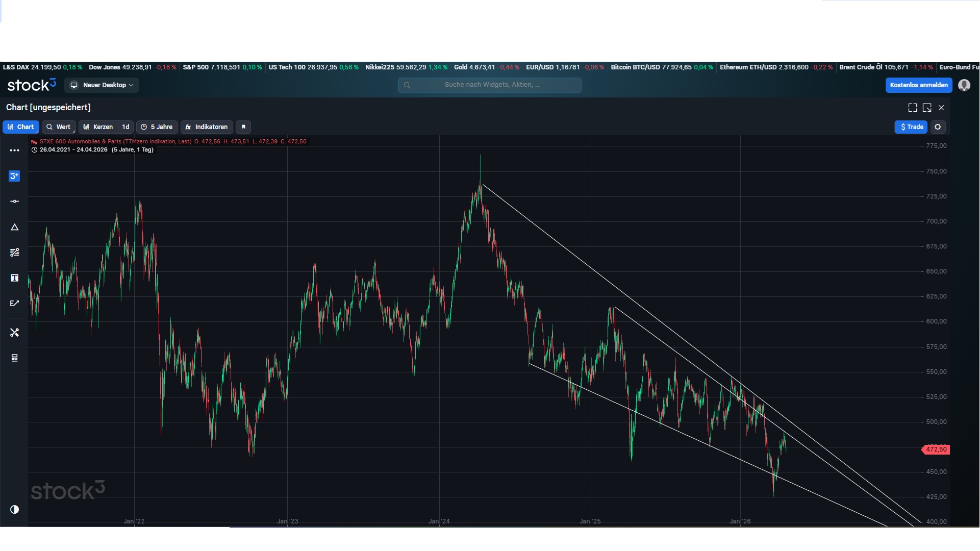Toggle the blue stock3 plus tool
Image resolution: width=980 pixels, height=551 pixels.
coord(14,176)
